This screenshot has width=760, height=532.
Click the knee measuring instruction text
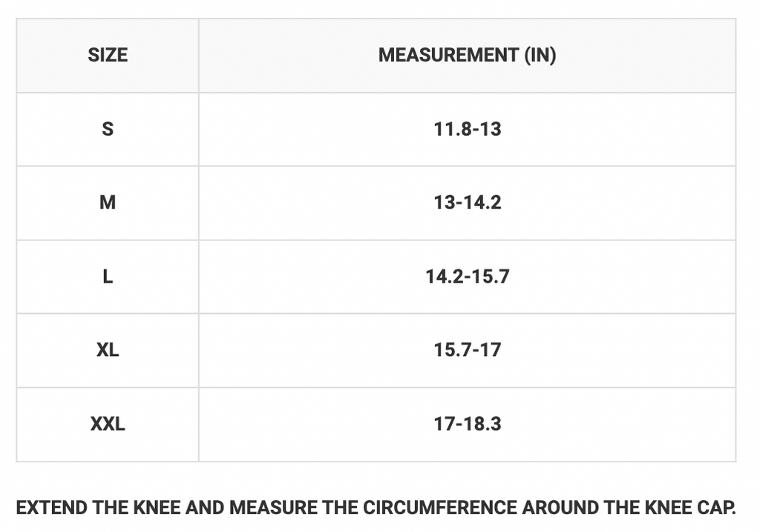pyautogui.click(x=376, y=508)
